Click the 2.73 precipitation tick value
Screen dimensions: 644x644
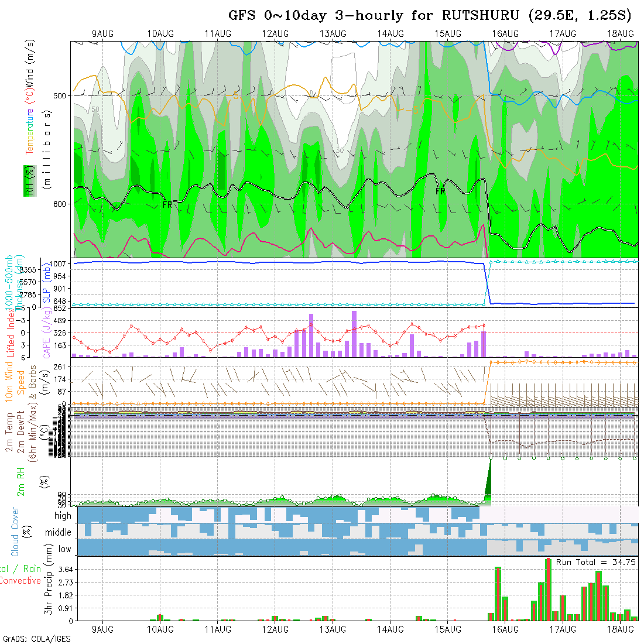pyautogui.click(x=66, y=583)
